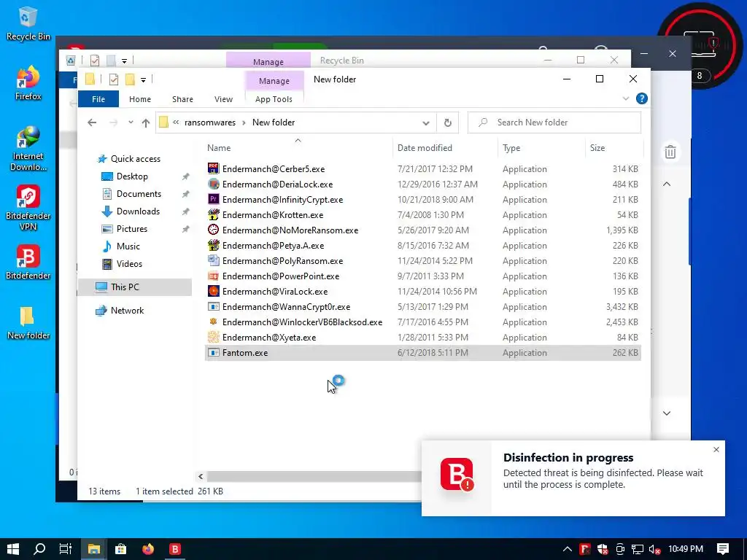The image size is (747, 560).
Task: Open Music in navigation pane
Action: tap(128, 246)
